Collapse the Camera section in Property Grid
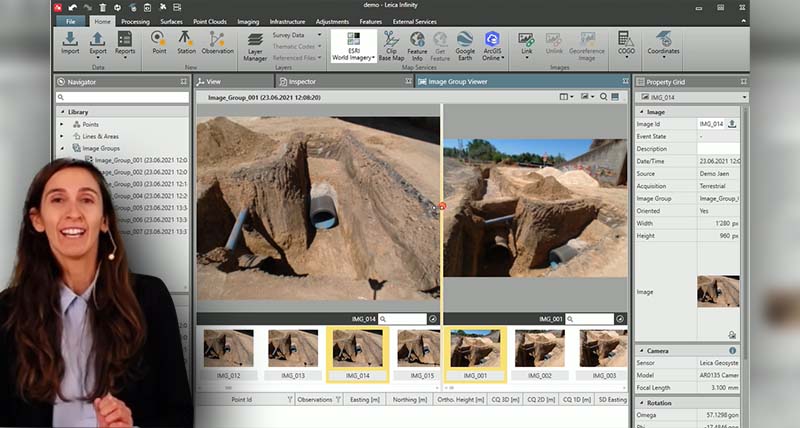The image size is (800, 428). coord(641,351)
